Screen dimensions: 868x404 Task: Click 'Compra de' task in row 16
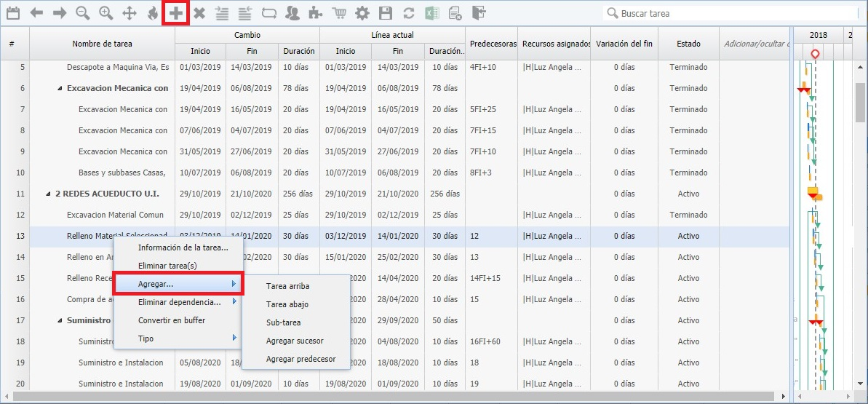pyautogui.click(x=89, y=299)
